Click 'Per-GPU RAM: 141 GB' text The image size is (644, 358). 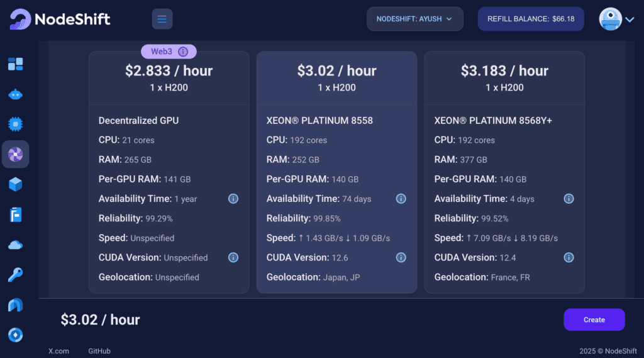click(145, 179)
